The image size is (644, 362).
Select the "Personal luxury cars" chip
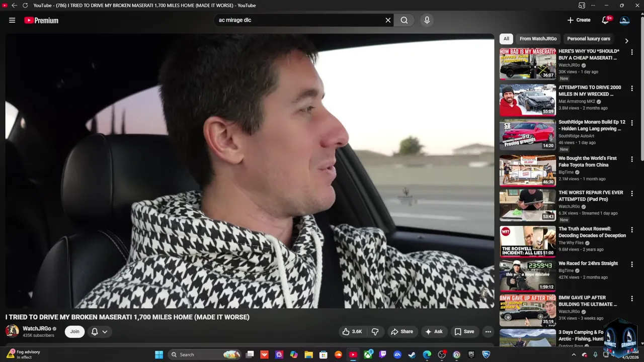pos(589,39)
